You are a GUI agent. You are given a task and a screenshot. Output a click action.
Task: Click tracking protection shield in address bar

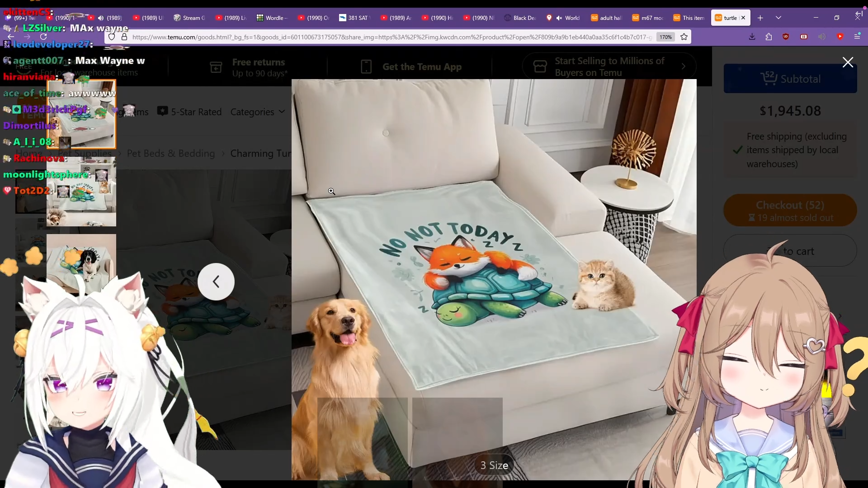coord(112,37)
